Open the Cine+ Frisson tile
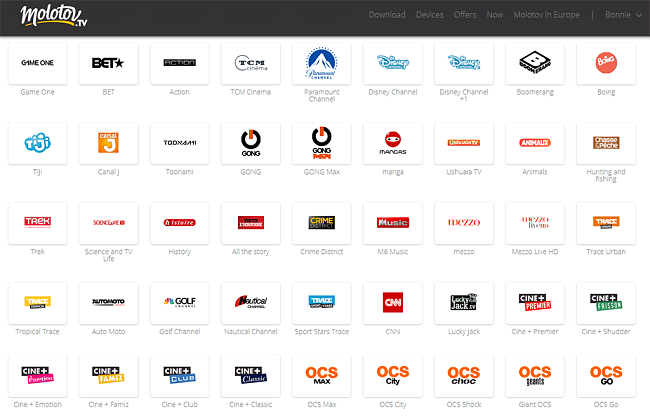This screenshot has height=418, width=650. (x=606, y=303)
